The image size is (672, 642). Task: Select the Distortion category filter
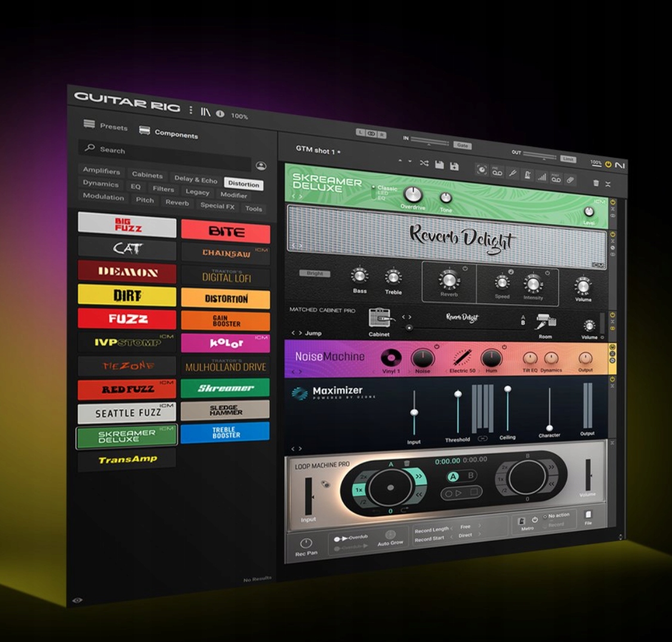[243, 183]
